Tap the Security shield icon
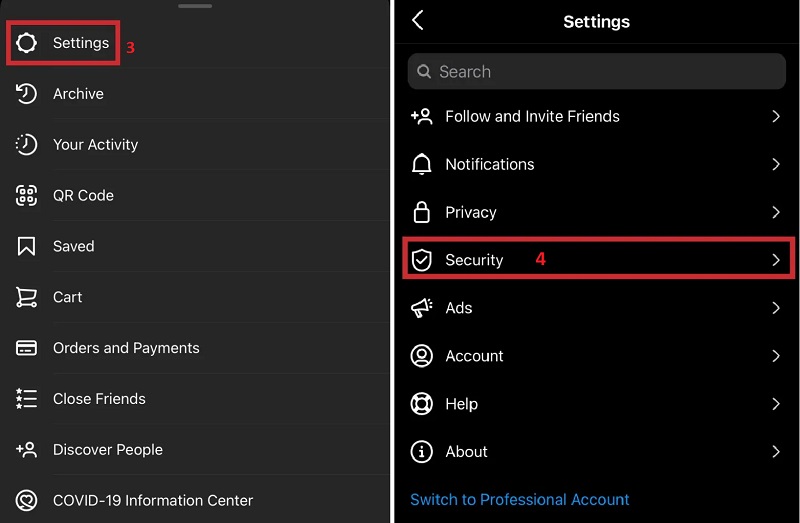Screen dimensions: 800x523 click(x=421, y=260)
